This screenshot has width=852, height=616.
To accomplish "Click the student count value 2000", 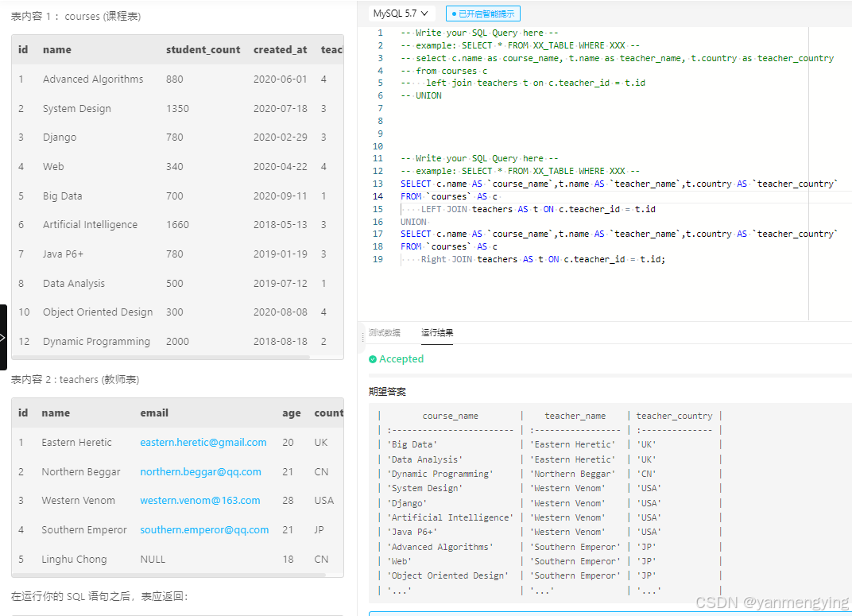I will tap(177, 342).
